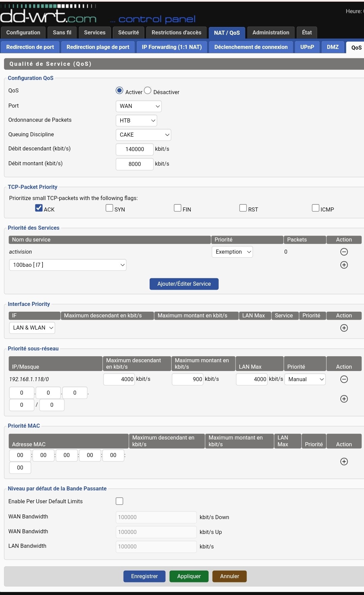
Task: Go to the DMZ subtab
Action: pyautogui.click(x=333, y=47)
